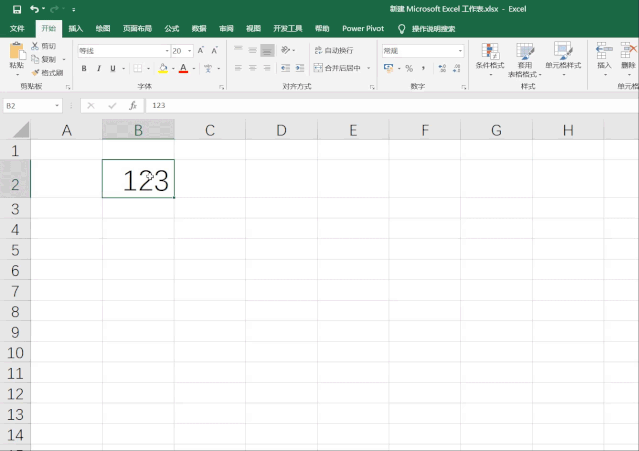
Task: Click the Percent Style % icon
Action: coord(409,68)
